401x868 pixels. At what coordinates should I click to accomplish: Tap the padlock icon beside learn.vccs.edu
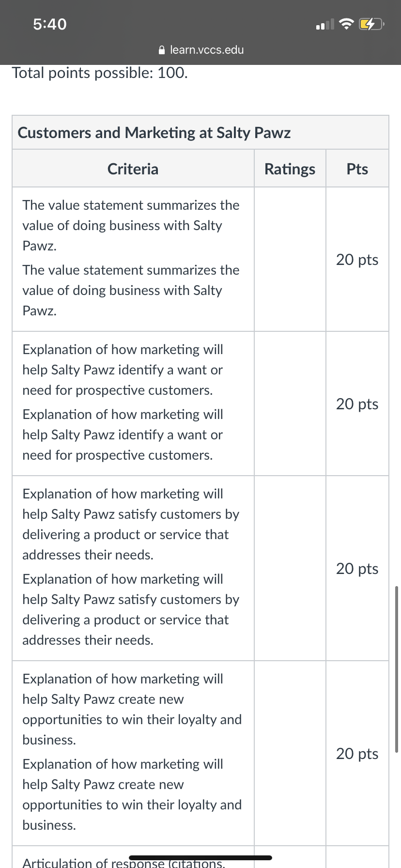click(162, 50)
